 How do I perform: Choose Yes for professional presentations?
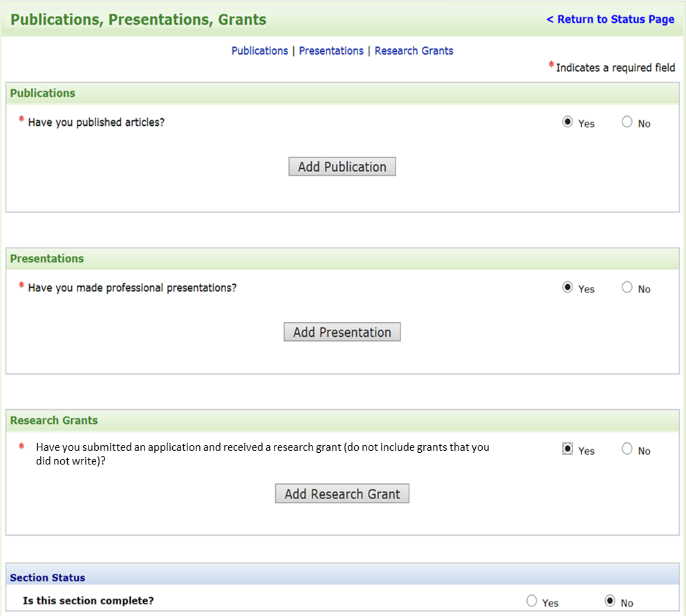(x=568, y=288)
